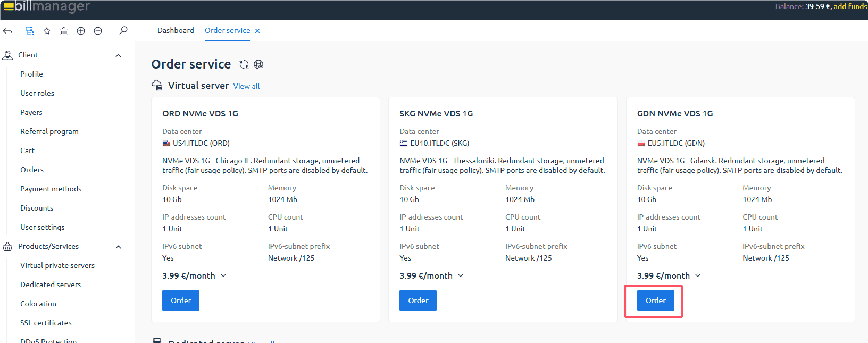This screenshot has width=868, height=343.
Task: Click the Virtual server section heading
Action: tap(198, 86)
